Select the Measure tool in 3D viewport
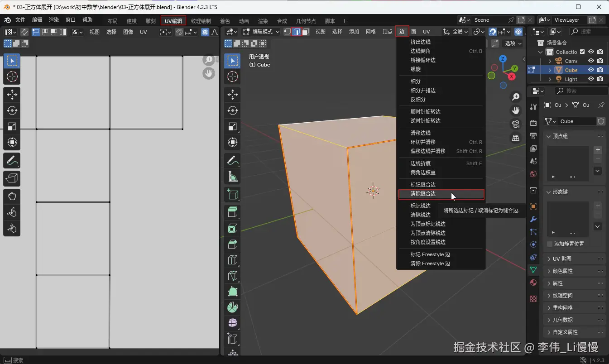Screen dimensions: 609x364 (x=233, y=177)
